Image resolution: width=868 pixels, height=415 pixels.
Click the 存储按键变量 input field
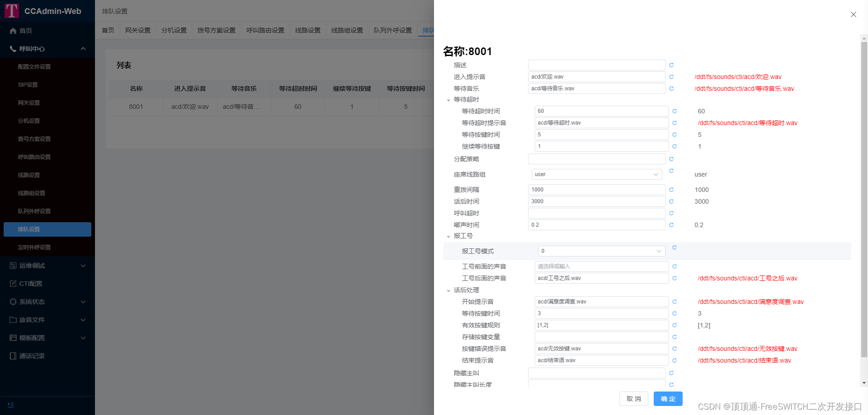[x=602, y=337]
